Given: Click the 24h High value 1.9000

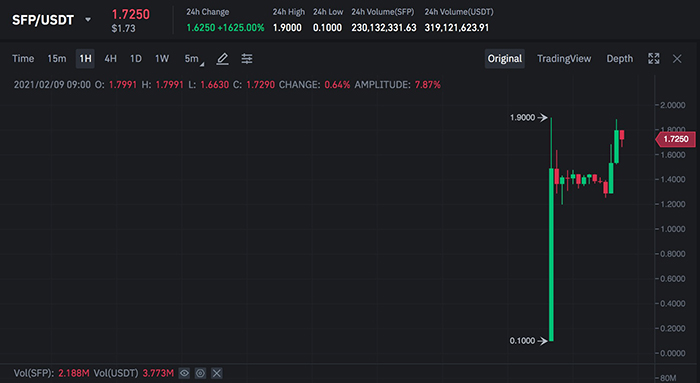Looking at the screenshot, I should coord(287,28).
